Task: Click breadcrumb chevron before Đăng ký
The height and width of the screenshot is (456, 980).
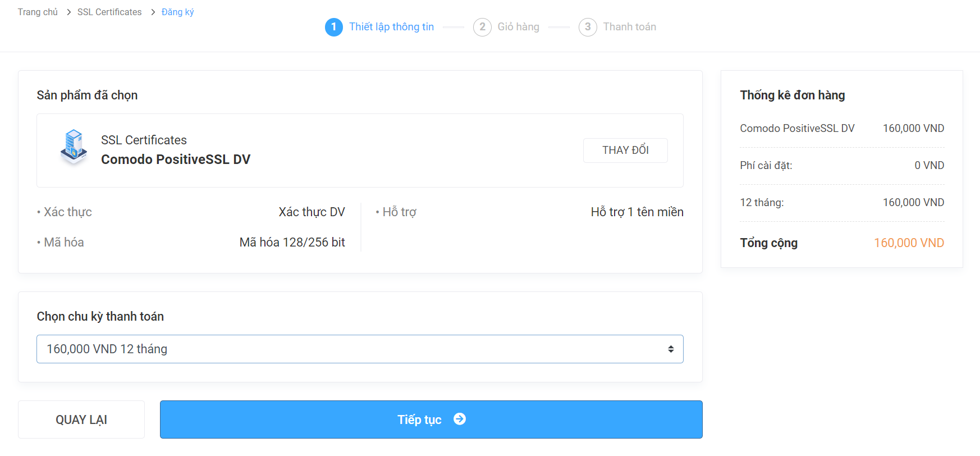Action: pyautogui.click(x=153, y=12)
